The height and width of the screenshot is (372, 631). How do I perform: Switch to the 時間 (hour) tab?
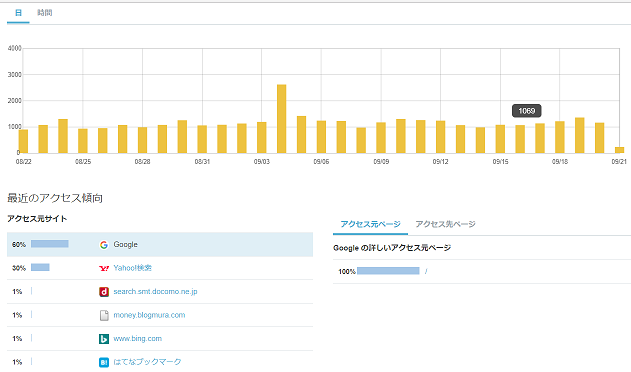[45, 13]
